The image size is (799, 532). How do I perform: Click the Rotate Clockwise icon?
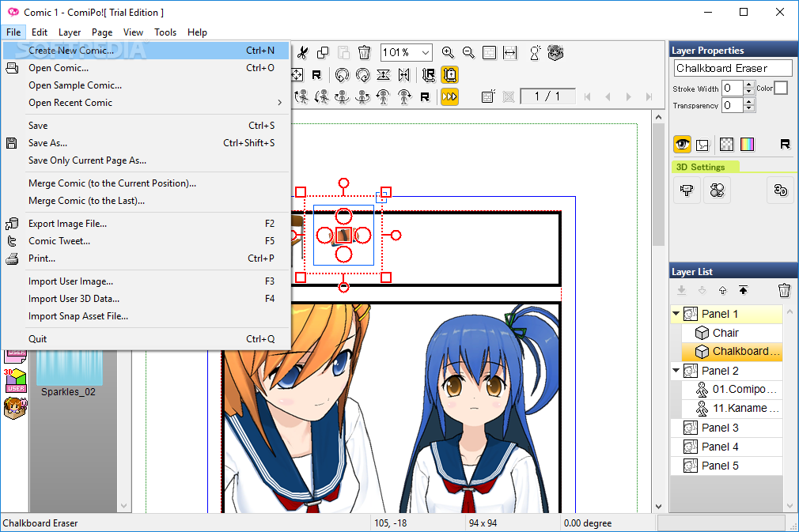[363, 75]
